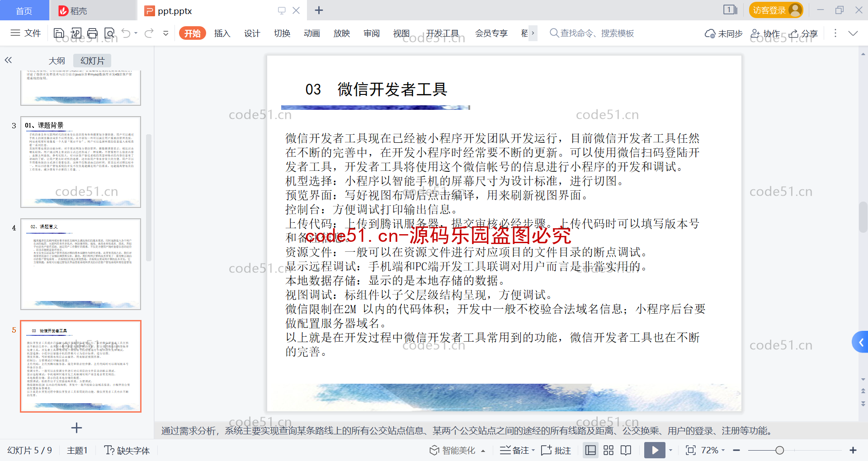The width and height of the screenshot is (868, 461).
Task: Switch to reading view icon
Action: point(626,450)
